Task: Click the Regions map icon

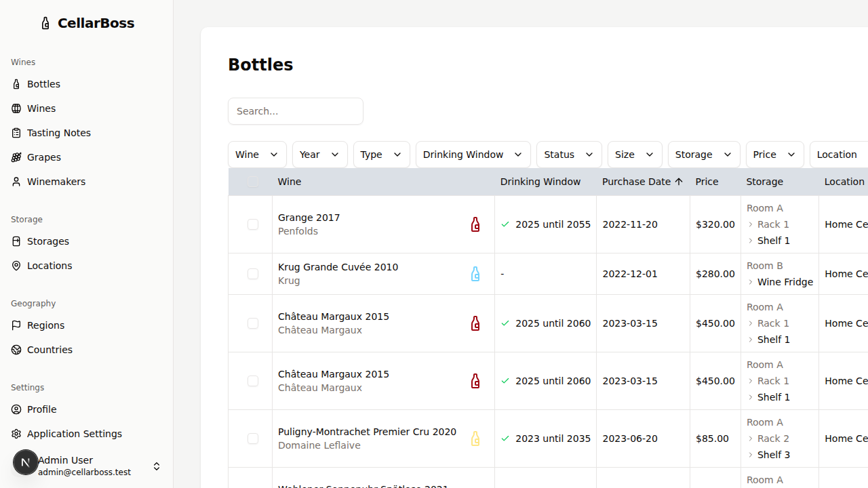Action: coord(16,325)
